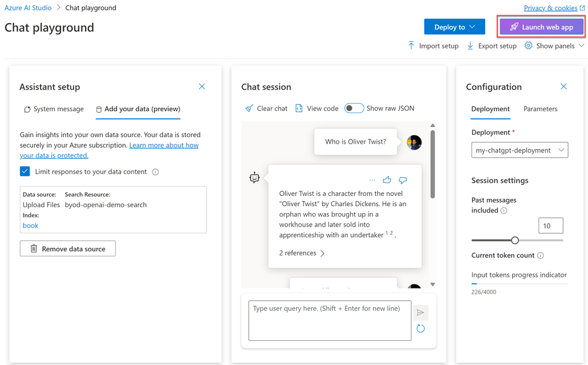Click citation superscript 2 in response

click(391, 233)
